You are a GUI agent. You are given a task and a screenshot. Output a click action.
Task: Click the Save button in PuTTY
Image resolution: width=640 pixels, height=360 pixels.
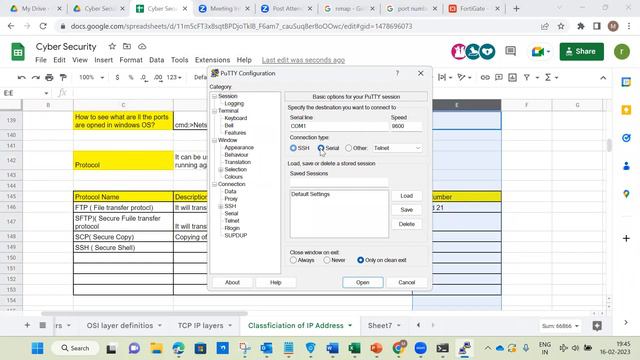pyautogui.click(x=407, y=210)
